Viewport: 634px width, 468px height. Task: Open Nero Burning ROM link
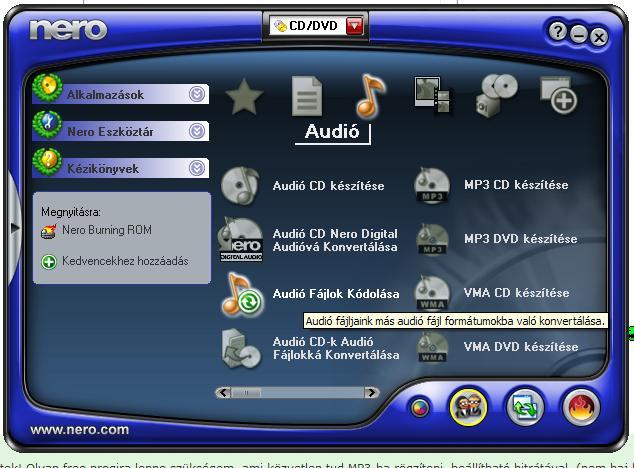tap(107, 230)
